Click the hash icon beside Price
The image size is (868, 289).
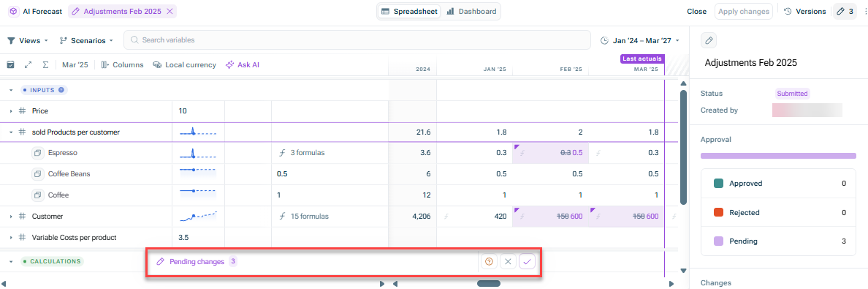pos(23,111)
